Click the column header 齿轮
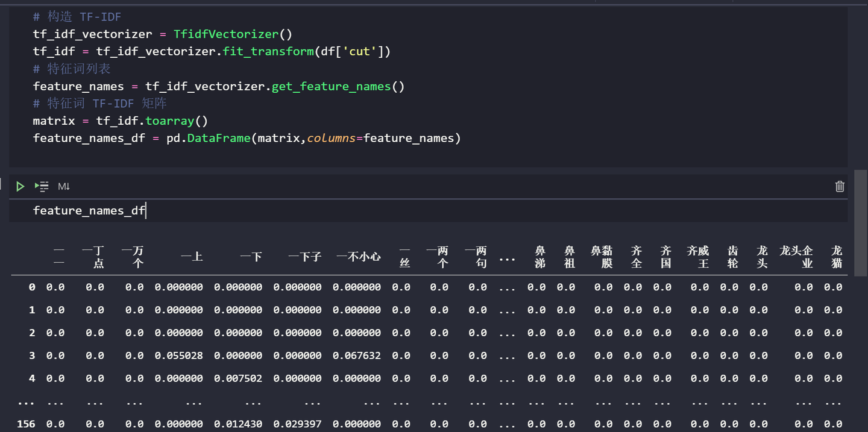 tap(732, 257)
